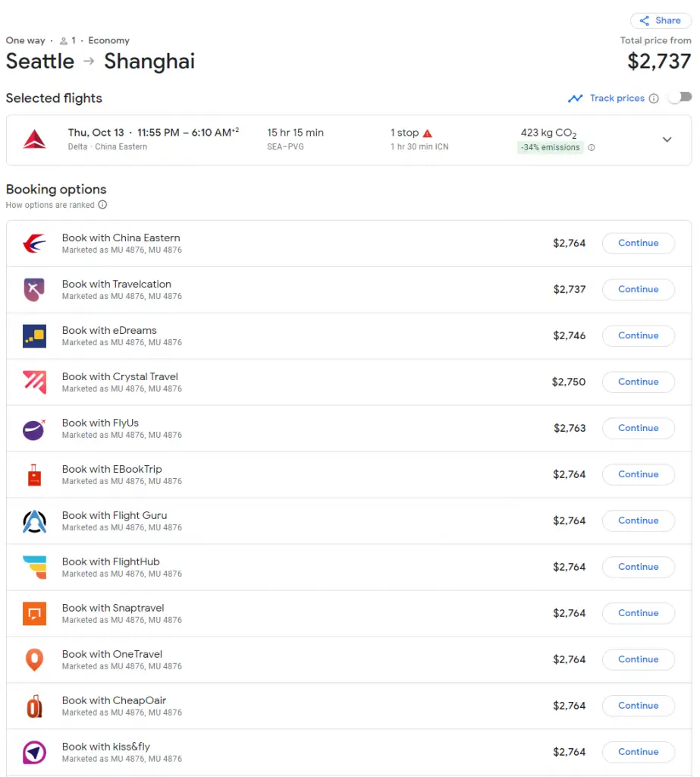Continue booking with Travelcation at $2,737
Image resolution: width=700 pixels, height=777 pixels.
tap(638, 290)
